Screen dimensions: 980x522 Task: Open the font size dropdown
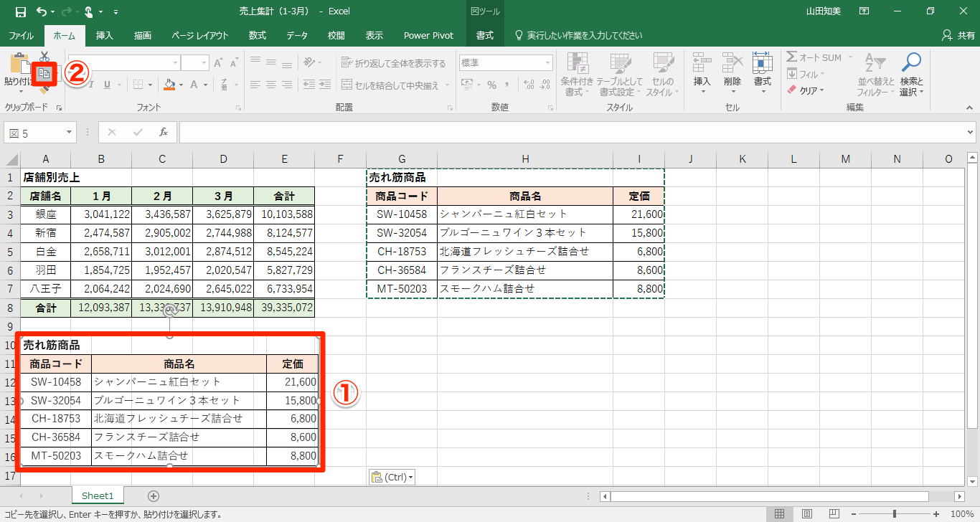click(x=204, y=63)
